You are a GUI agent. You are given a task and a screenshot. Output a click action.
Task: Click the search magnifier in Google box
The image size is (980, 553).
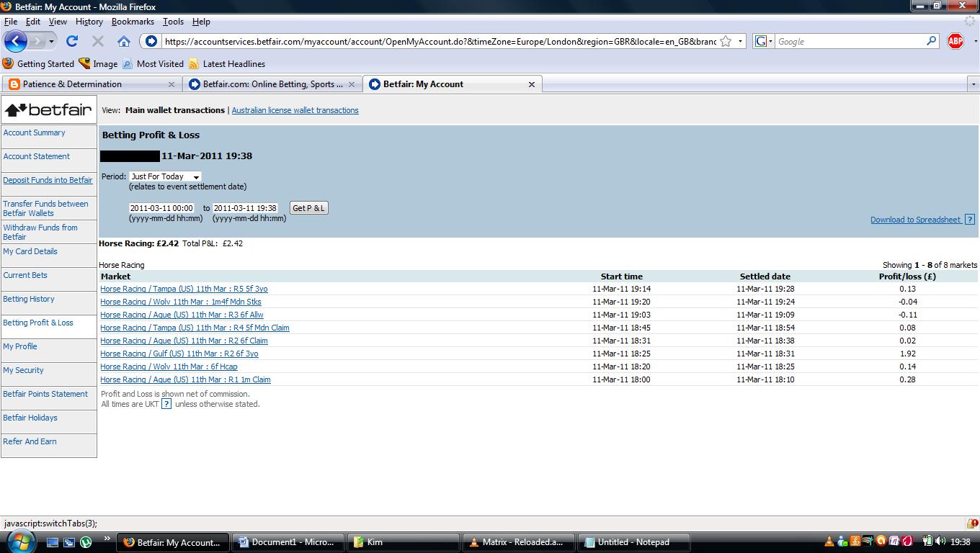pyautogui.click(x=932, y=41)
